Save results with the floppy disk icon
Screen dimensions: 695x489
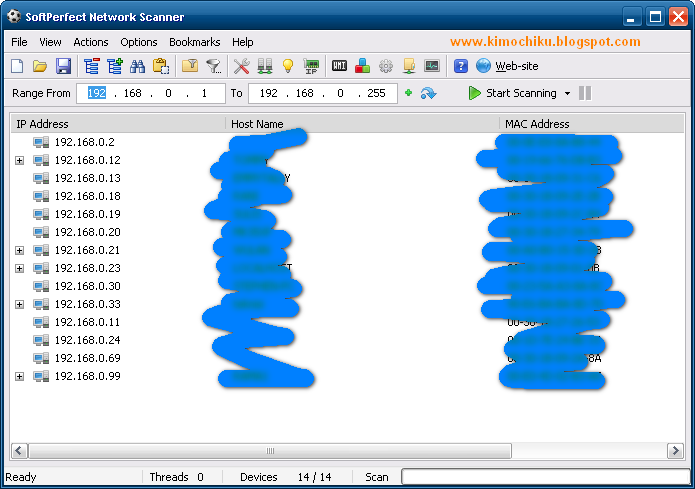tap(63, 67)
